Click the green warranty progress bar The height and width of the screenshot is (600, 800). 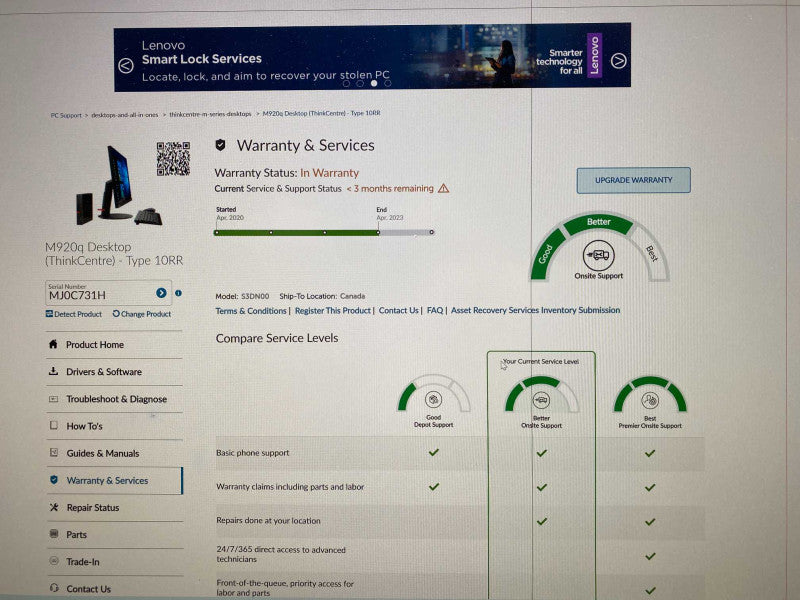[x=297, y=233]
